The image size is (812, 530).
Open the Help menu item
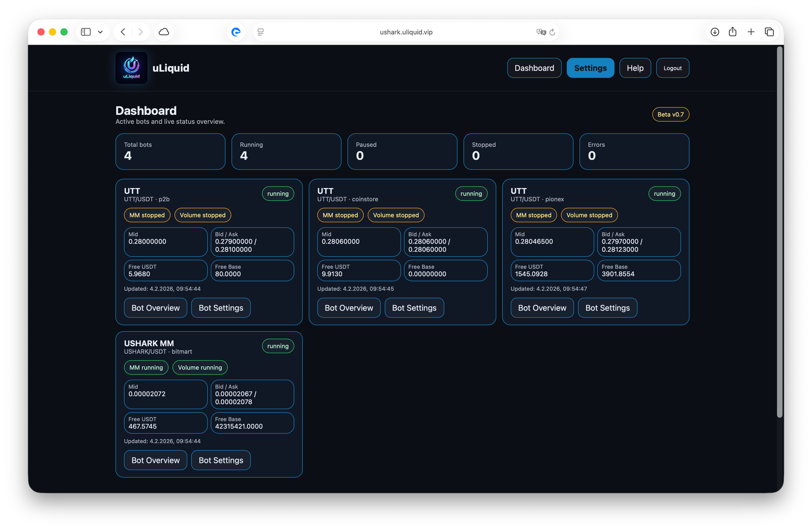pyautogui.click(x=635, y=67)
